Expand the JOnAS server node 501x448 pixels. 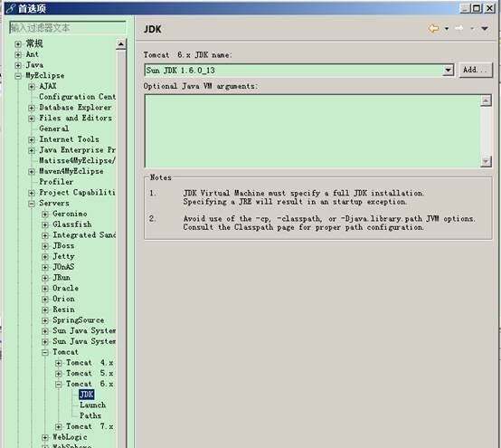[45, 267]
